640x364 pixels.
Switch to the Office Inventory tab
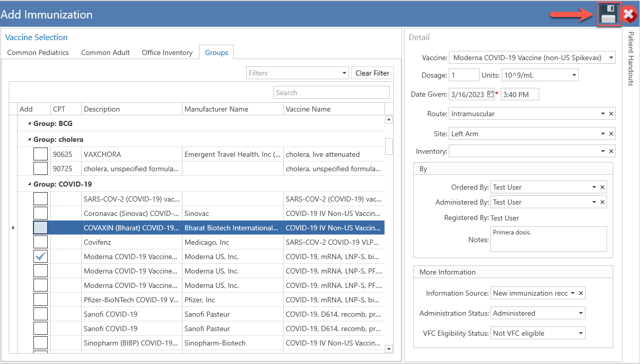(x=167, y=52)
